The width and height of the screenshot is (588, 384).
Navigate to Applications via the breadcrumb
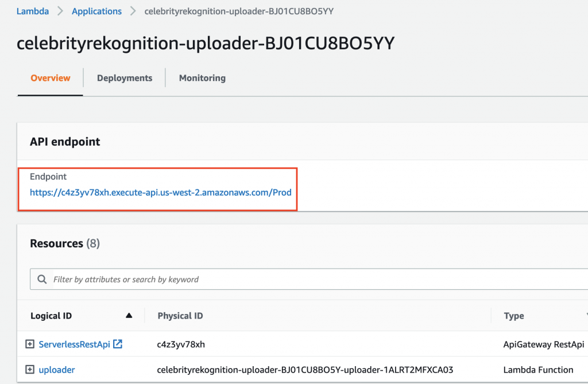click(x=96, y=11)
